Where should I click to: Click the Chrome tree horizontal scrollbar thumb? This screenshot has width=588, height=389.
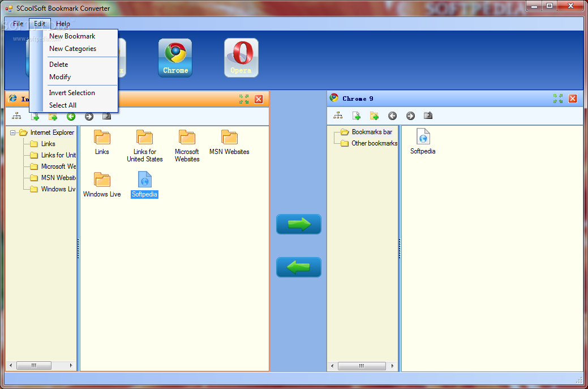click(x=362, y=366)
